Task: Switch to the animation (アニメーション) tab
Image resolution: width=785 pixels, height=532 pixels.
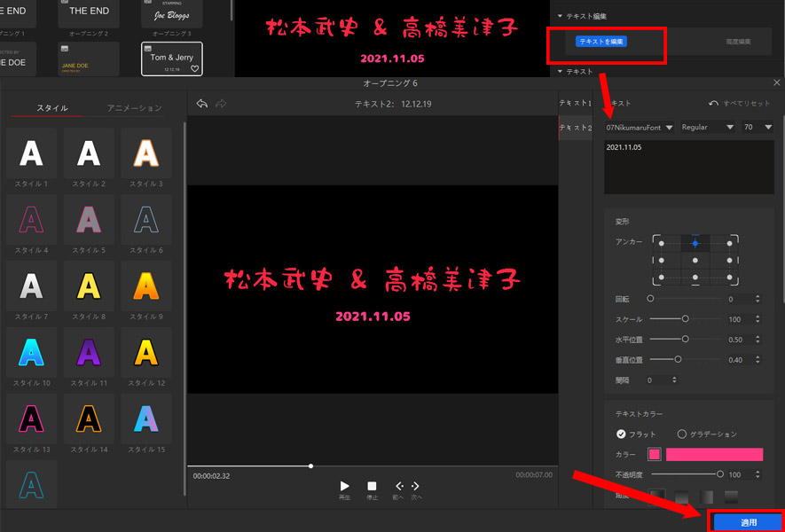Action: click(x=134, y=108)
